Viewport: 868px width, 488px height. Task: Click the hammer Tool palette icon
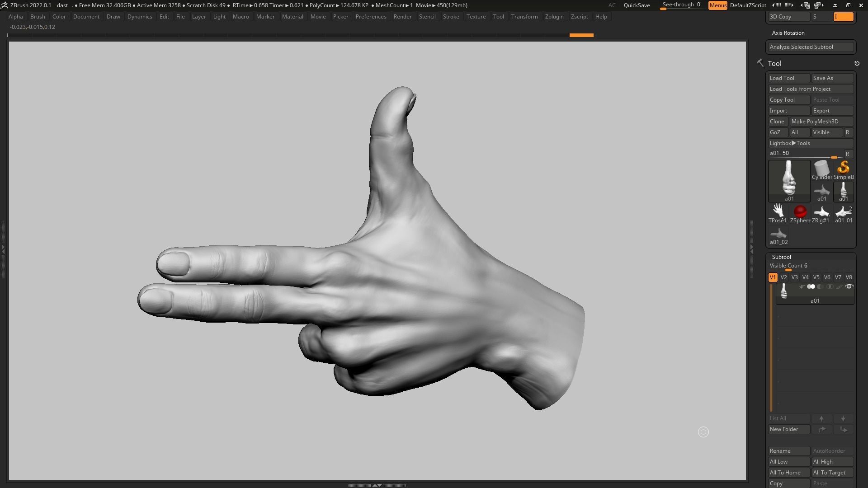coord(760,63)
